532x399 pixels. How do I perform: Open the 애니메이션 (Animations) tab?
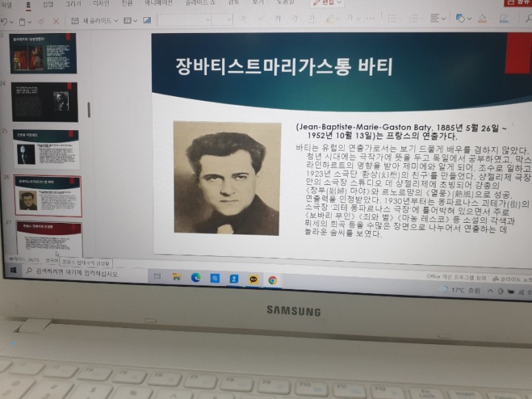(158, 3)
